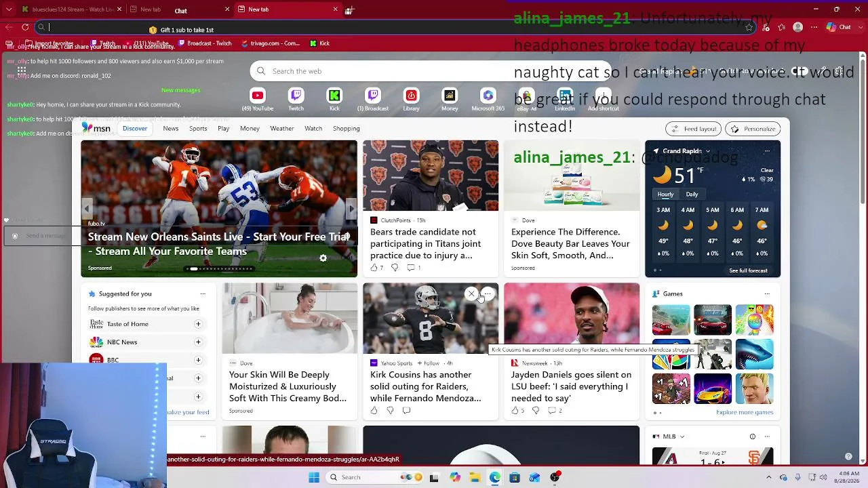Open the Sports tab
Viewport: 868px width, 488px height.
(x=198, y=128)
